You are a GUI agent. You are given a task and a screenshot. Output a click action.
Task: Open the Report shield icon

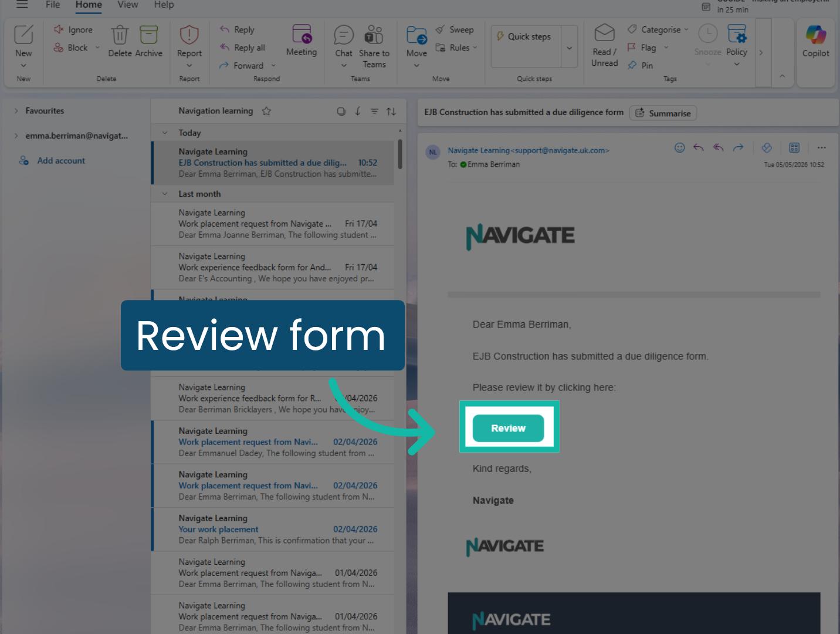pyautogui.click(x=189, y=35)
